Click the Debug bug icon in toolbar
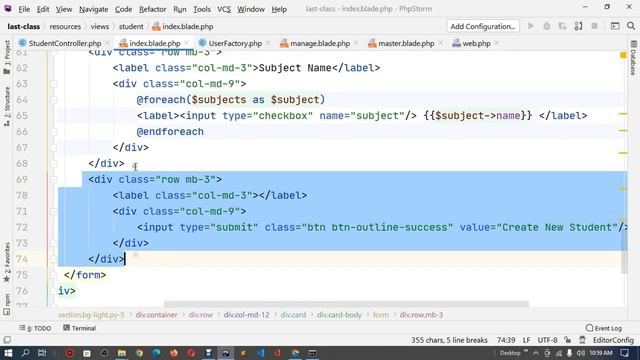This screenshot has width=640, height=360. pyautogui.click(x=547, y=26)
